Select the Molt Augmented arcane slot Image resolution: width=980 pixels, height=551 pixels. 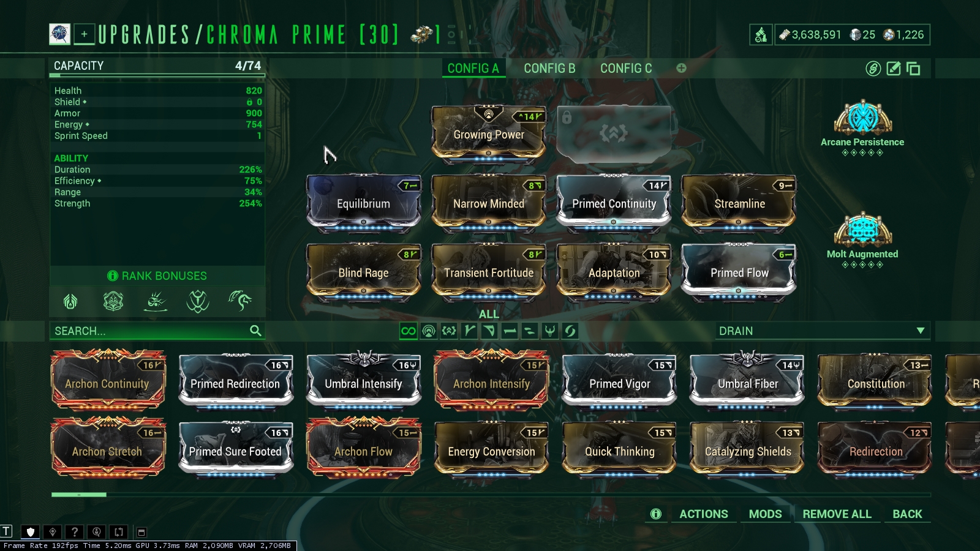862,240
